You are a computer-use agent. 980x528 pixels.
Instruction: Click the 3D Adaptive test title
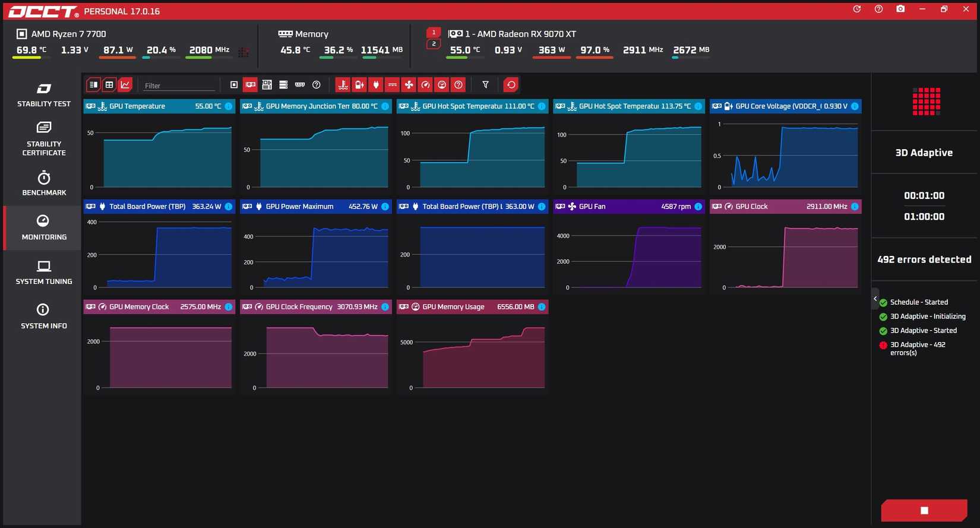tap(924, 153)
